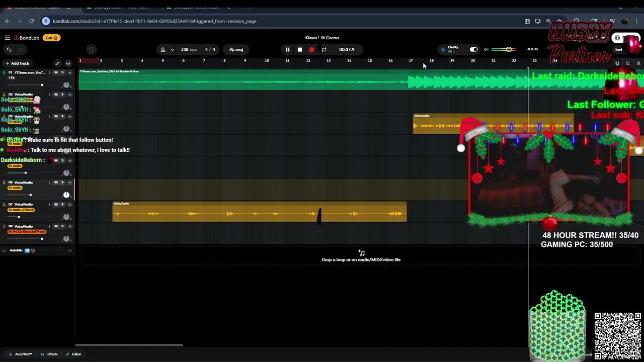The height and width of the screenshot is (362, 644).
Task: Select the track 06 microphone icon
Action: coord(4,183)
